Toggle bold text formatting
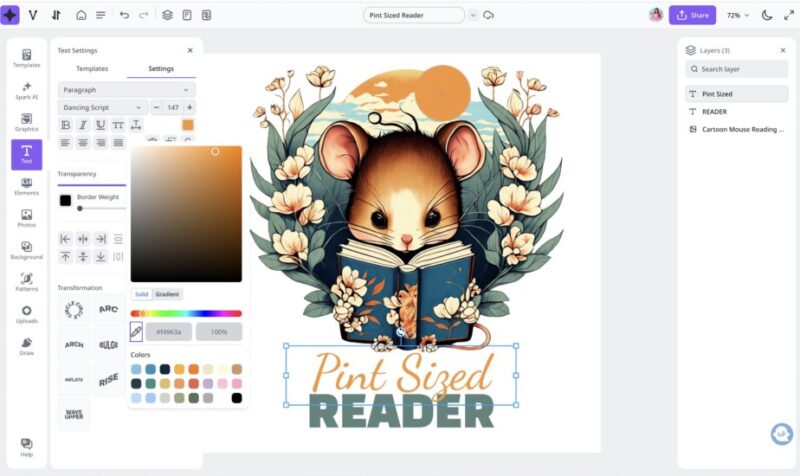The image size is (800, 476). [65, 125]
